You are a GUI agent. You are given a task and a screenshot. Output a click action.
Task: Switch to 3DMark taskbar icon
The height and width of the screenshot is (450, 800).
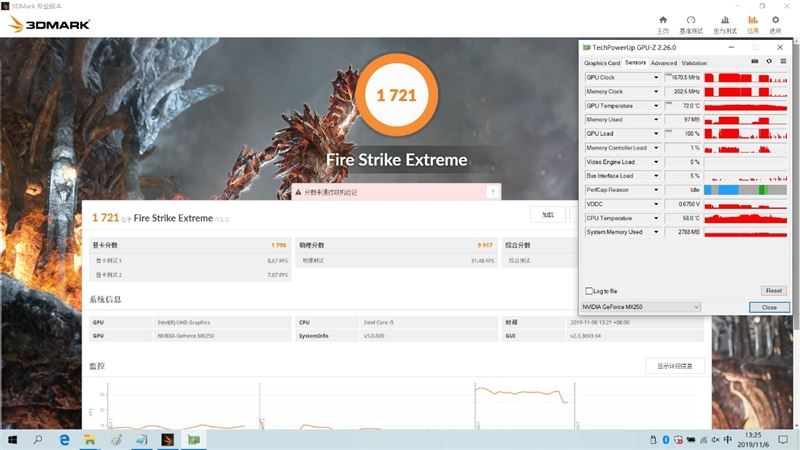click(x=167, y=439)
